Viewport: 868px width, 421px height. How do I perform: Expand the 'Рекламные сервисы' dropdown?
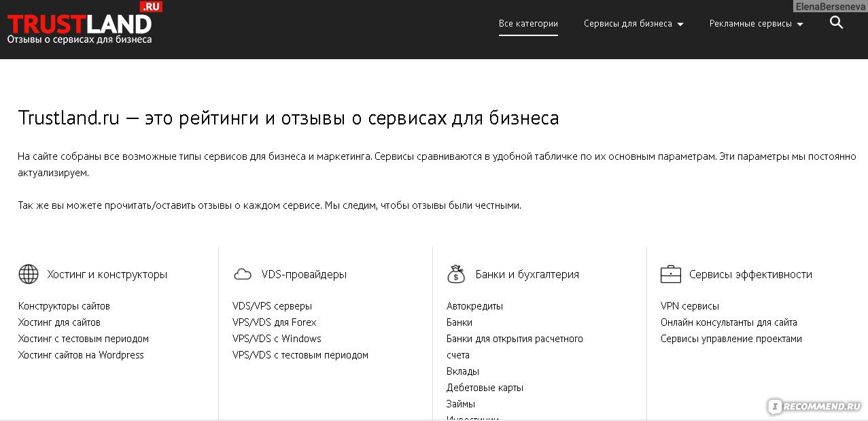757,24
